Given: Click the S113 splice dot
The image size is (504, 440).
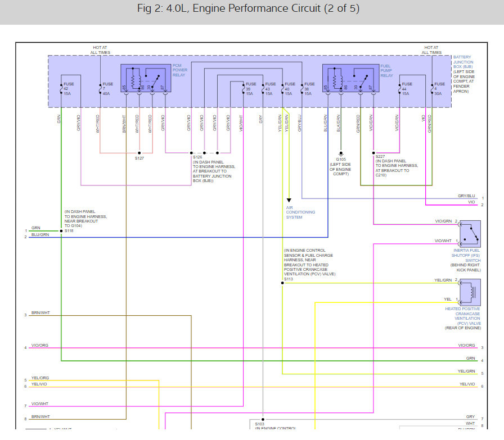Looking at the screenshot, I should pyautogui.click(x=282, y=283).
